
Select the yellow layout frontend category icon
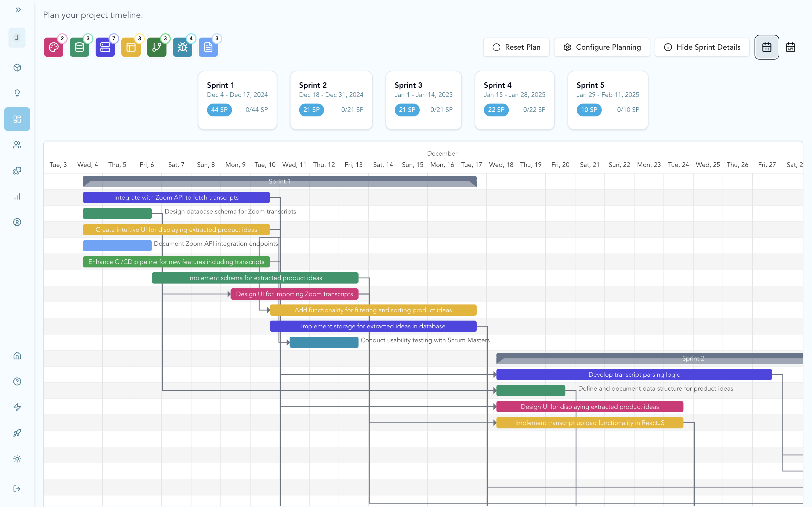click(131, 47)
